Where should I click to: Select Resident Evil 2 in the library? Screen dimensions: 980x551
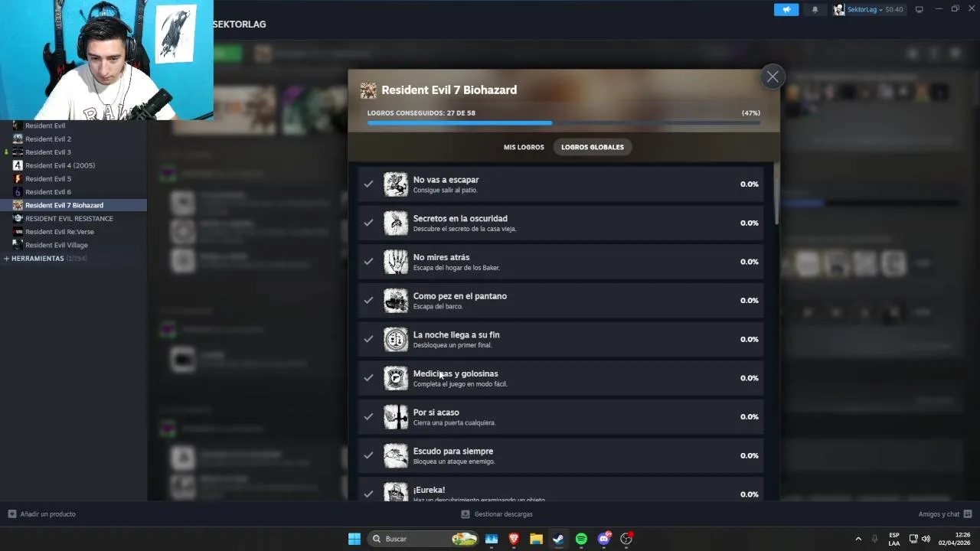pyautogui.click(x=48, y=139)
